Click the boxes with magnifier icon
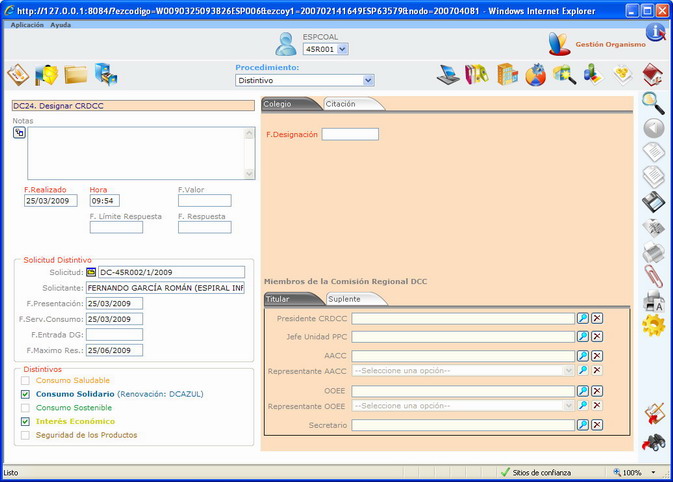The width and height of the screenshot is (673, 482). pos(564,75)
